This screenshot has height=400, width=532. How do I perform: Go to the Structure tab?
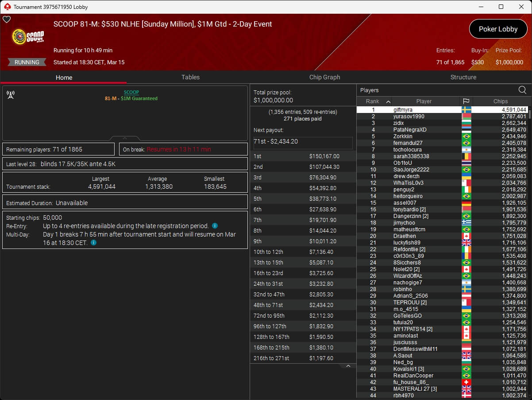click(463, 77)
